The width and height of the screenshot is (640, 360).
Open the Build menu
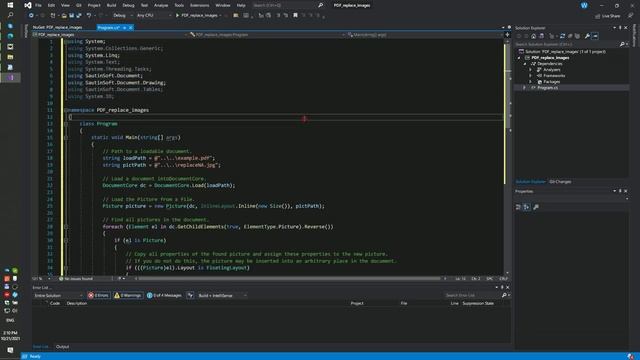coord(111,5)
